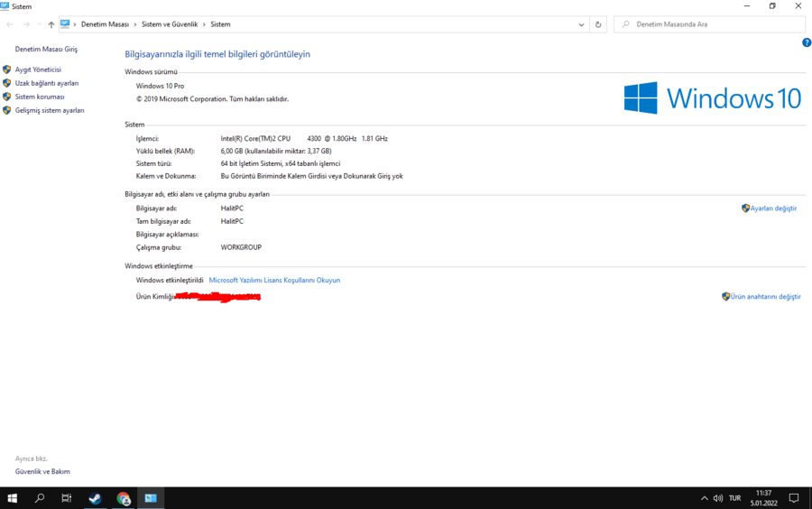The height and width of the screenshot is (509, 812).
Task: Open Task View in the taskbar
Action: pyautogui.click(x=66, y=498)
